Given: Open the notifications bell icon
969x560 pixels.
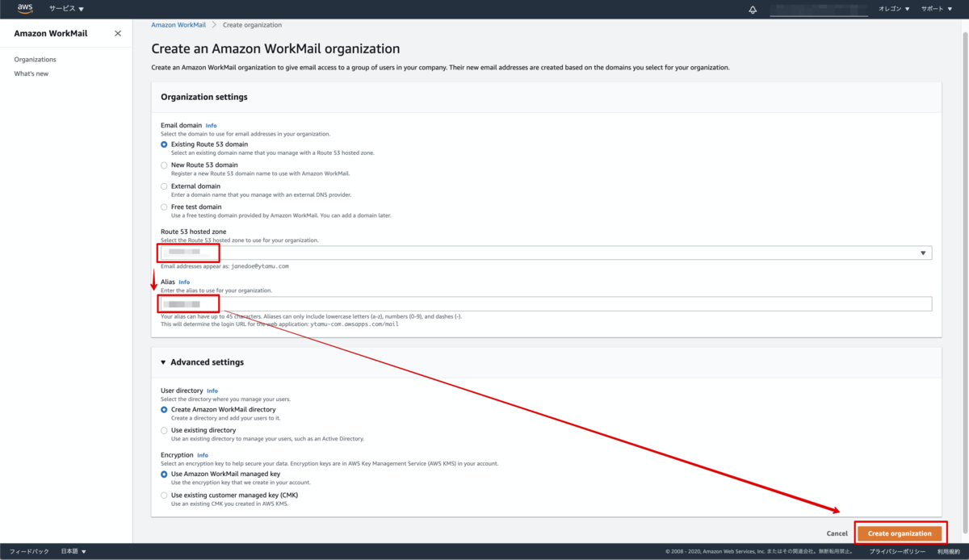Looking at the screenshot, I should coord(753,9).
